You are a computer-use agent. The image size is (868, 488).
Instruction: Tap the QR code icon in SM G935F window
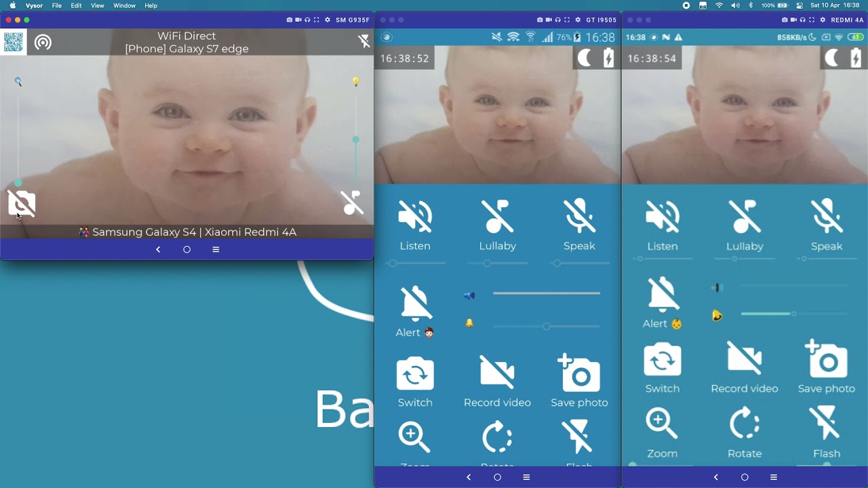coord(14,42)
